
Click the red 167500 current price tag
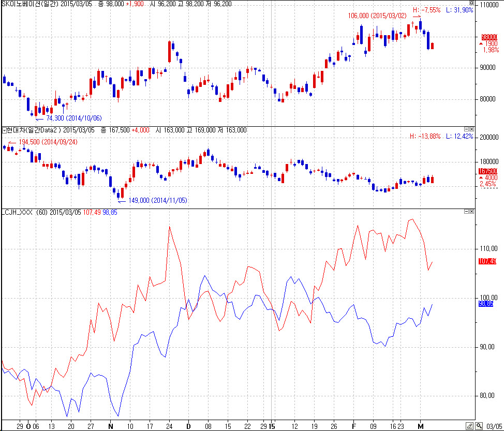click(x=488, y=171)
